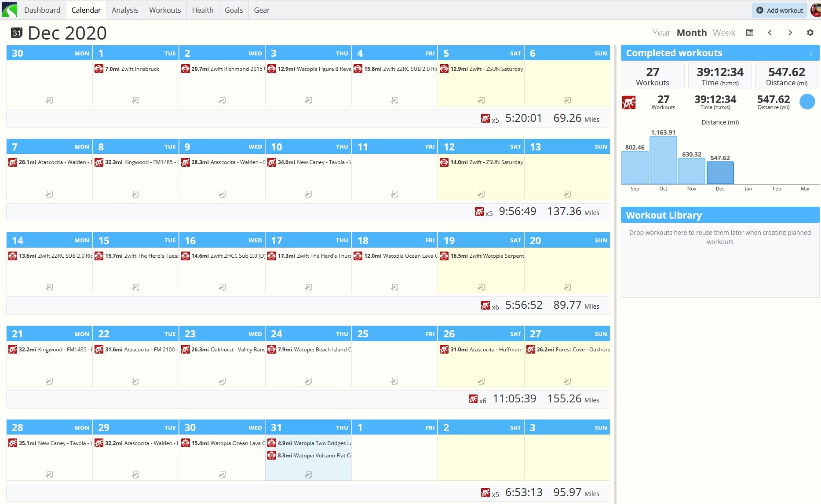Viewport: 821px width, 504px height.
Task: Click the note icon on Thursday Dec 31
Action: pos(308,475)
